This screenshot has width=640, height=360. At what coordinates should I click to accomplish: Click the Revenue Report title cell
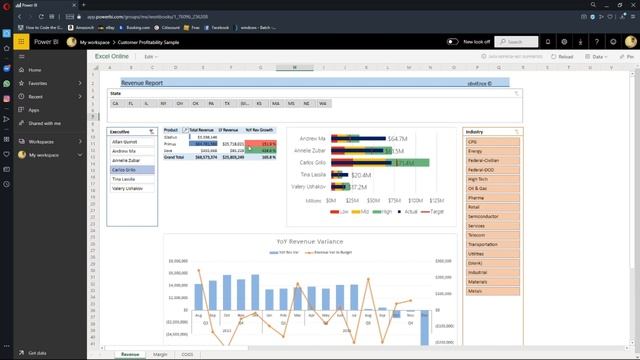(142, 83)
